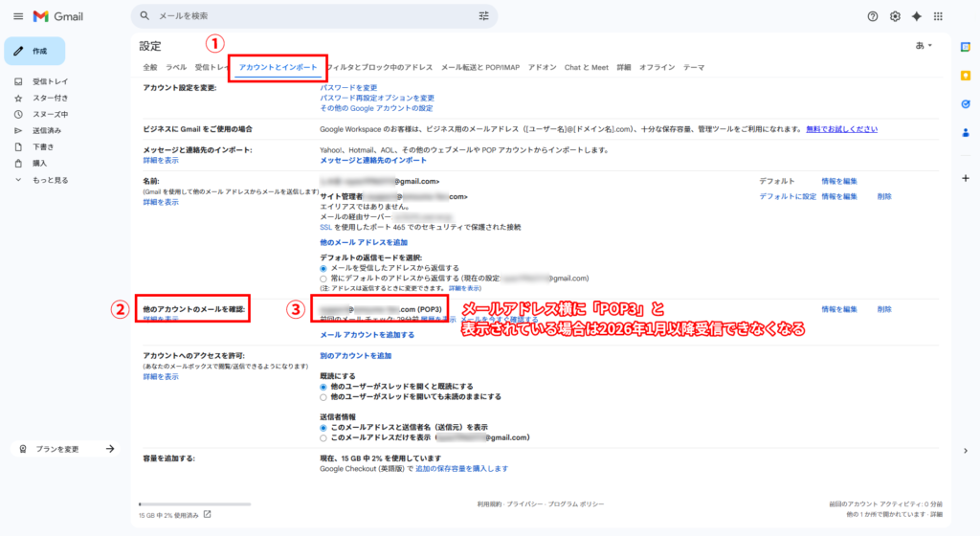Click the search filter options icon
Image resolution: width=980 pixels, height=536 pixels.
coord(483,16)
